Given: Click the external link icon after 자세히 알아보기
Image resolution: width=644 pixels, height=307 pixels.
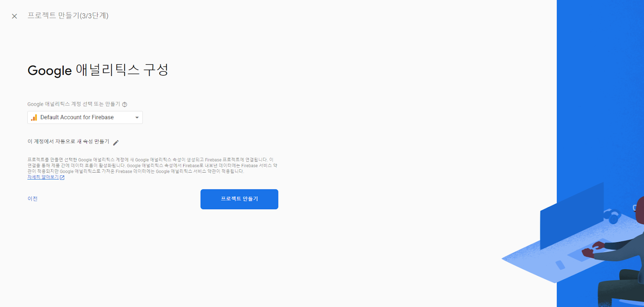Looking at the screenshot, I should (x=62, y=177).
